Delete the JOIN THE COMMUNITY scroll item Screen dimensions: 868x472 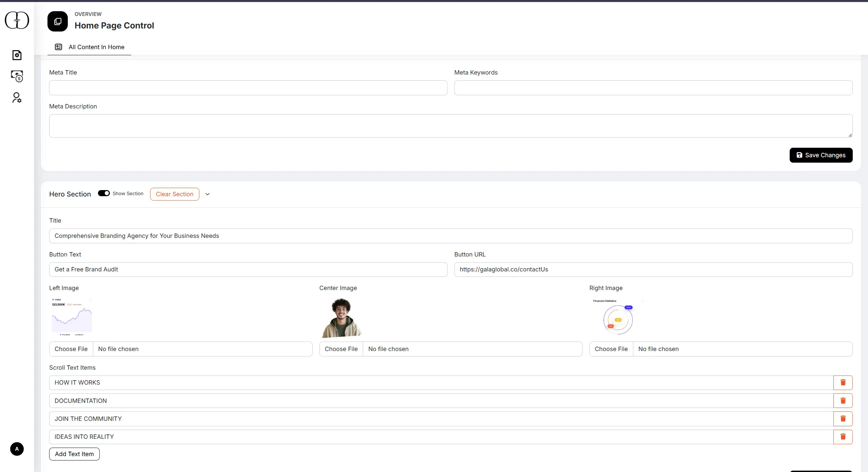pos(843,419)
